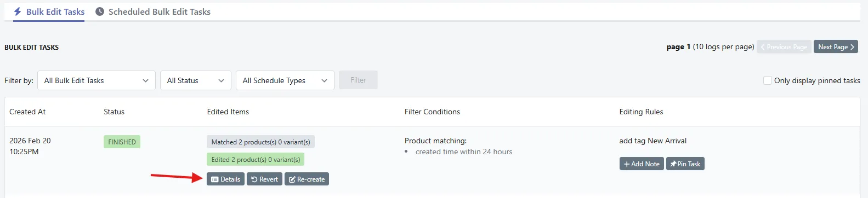Click the Revert undo arrow icon
Screen dimensions: 868x198
(x=254, y=179)
